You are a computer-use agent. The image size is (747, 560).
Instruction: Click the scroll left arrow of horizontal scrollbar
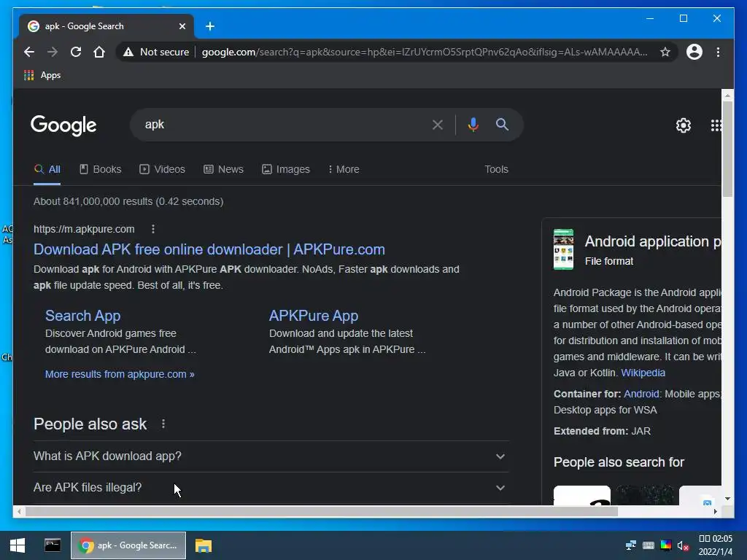pyautogui.click(x=19, y=512)
